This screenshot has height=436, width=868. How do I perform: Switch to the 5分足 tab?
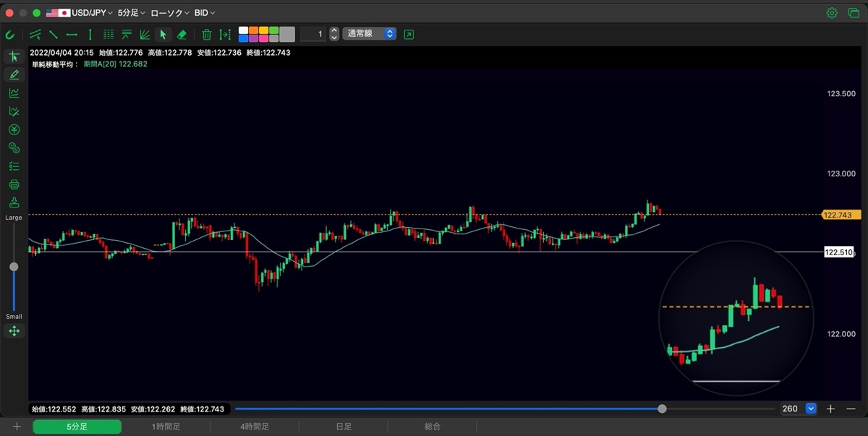pyautogui.click(x=77, y=427)
